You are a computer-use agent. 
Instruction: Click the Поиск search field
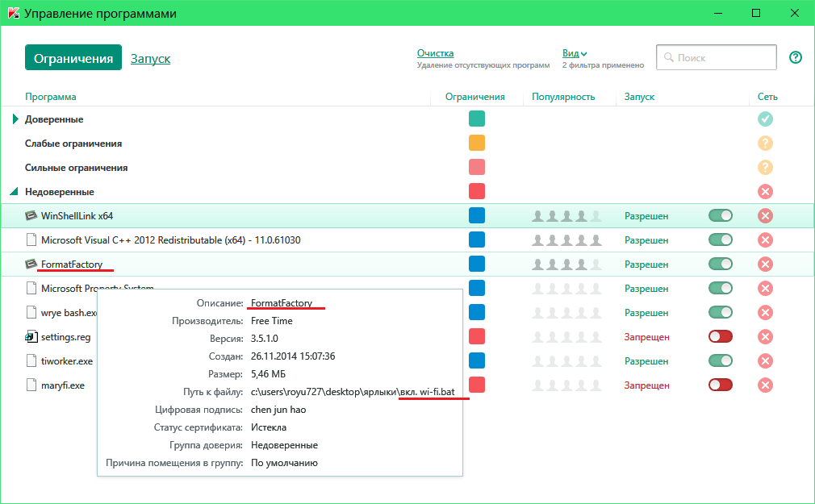(x=717, y=58)
